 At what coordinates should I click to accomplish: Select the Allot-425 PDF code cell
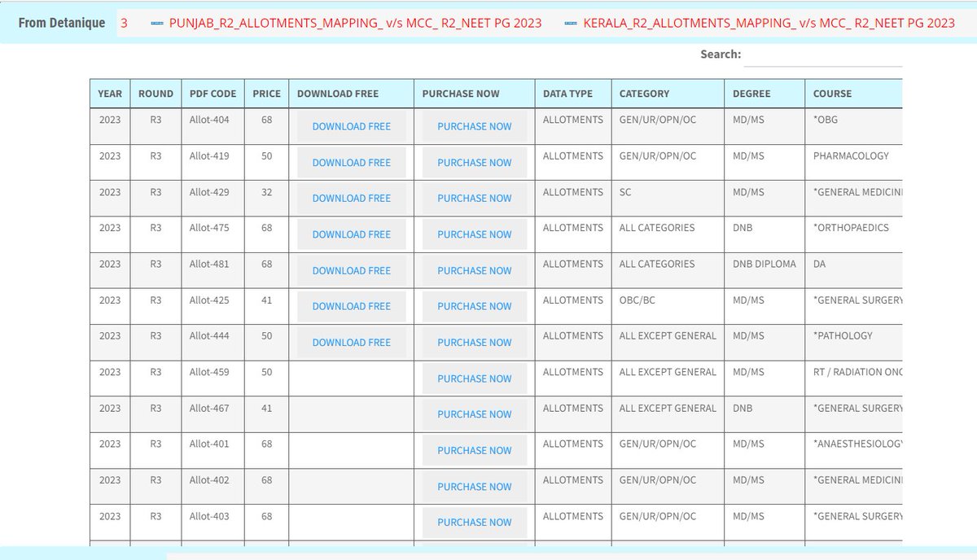pos(212,306)
